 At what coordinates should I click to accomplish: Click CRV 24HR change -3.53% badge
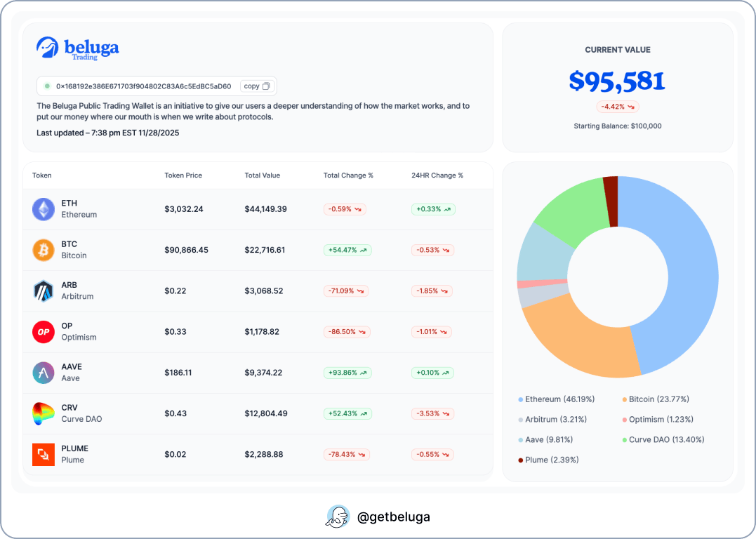pyautogui.click(x=432, y=413)
